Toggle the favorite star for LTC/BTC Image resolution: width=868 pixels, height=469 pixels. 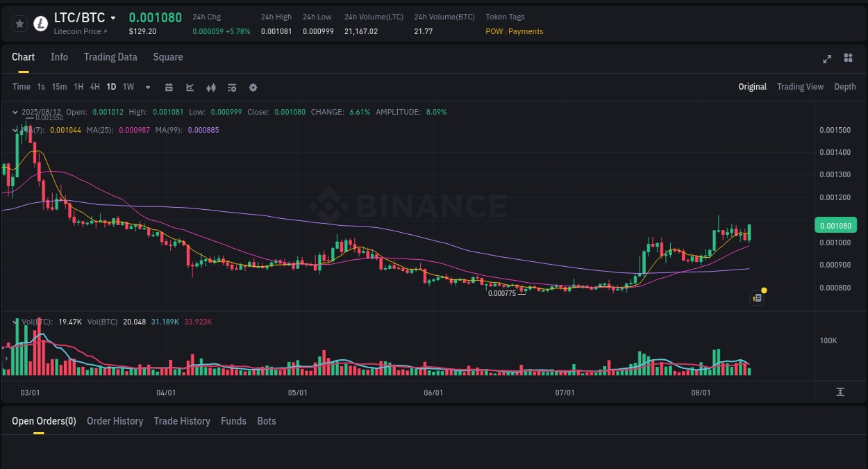click(x=19, y=23)
